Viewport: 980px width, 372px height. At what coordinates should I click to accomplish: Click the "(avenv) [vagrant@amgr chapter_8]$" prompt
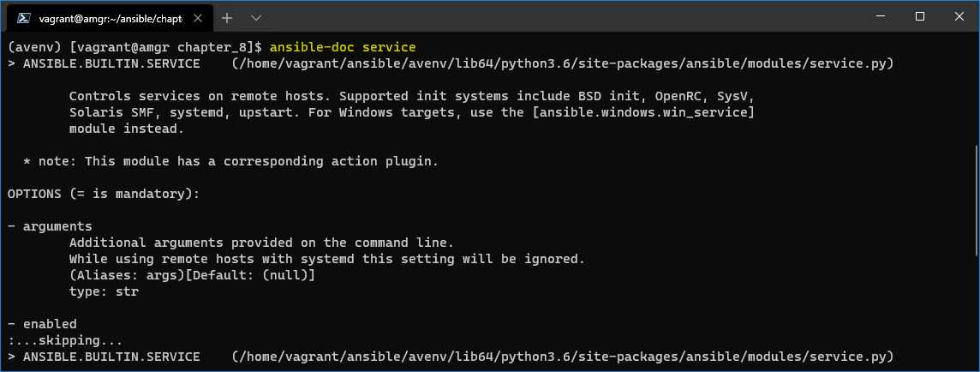[x=138, y=47]
